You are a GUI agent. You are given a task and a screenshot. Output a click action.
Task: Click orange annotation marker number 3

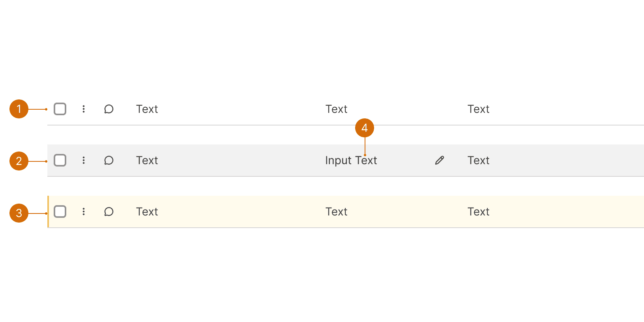tap(19, 213)
